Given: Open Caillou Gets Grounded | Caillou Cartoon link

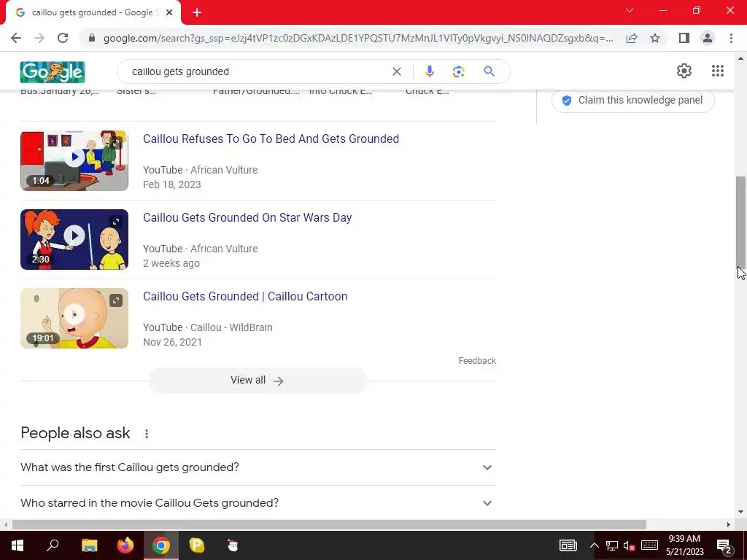Looking at the screenshot, I should [245, 296].
